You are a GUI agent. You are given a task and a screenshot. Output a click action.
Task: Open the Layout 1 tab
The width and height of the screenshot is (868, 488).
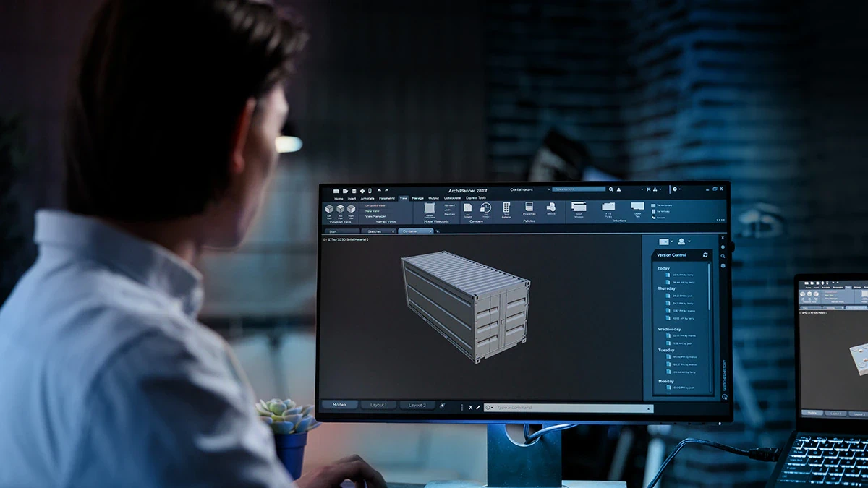click(378, 405)
